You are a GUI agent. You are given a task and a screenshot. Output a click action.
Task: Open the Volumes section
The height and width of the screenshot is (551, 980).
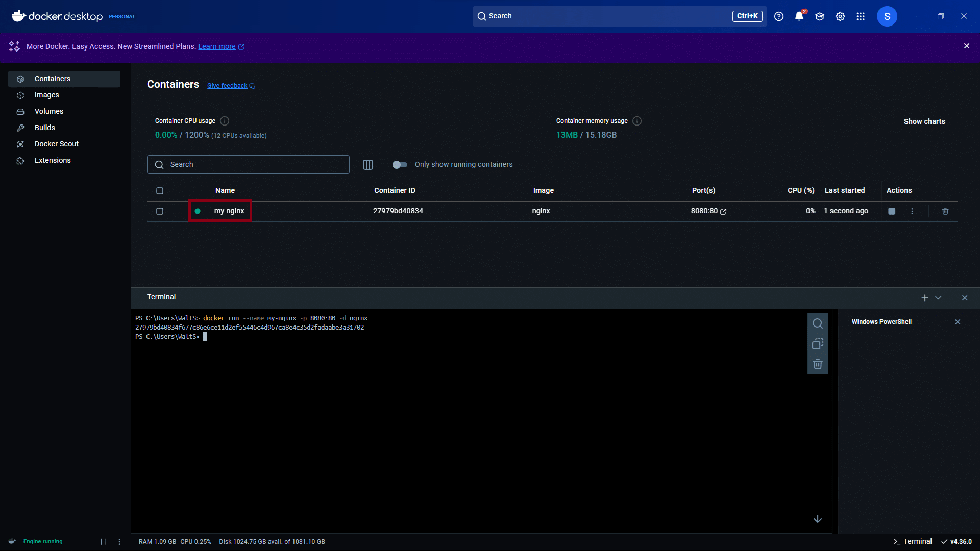point(49,112)
